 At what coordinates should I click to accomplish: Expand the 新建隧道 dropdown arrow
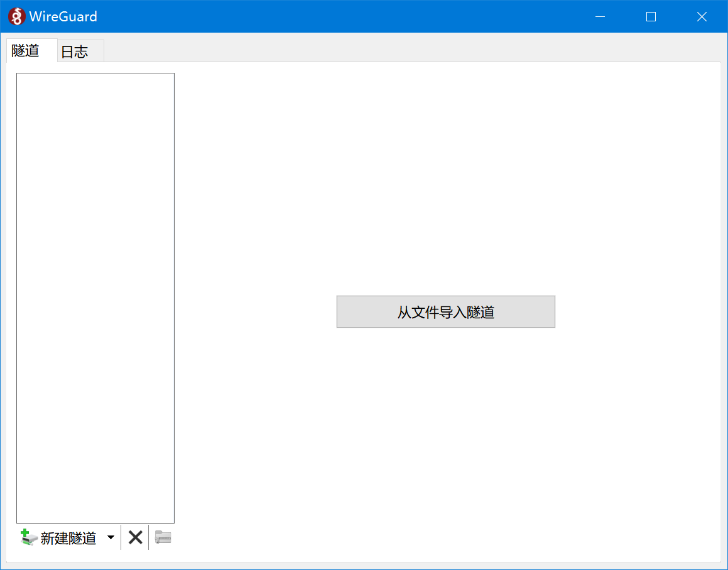tap(111, 537)
